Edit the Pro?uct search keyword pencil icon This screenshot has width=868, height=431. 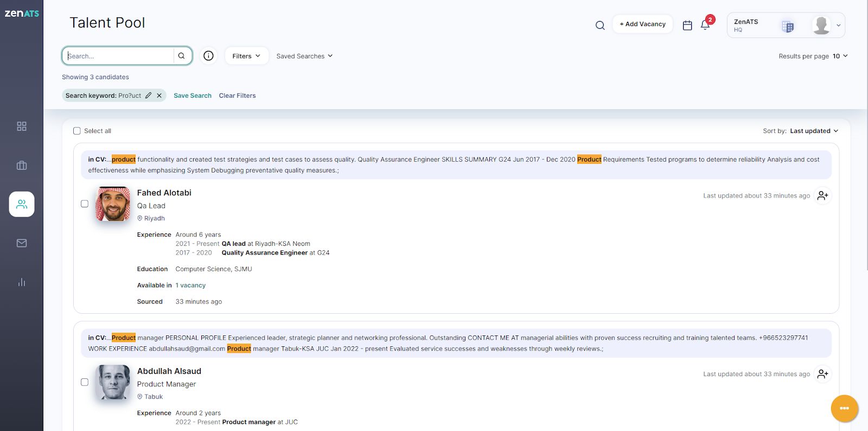[x=148, y=96]
